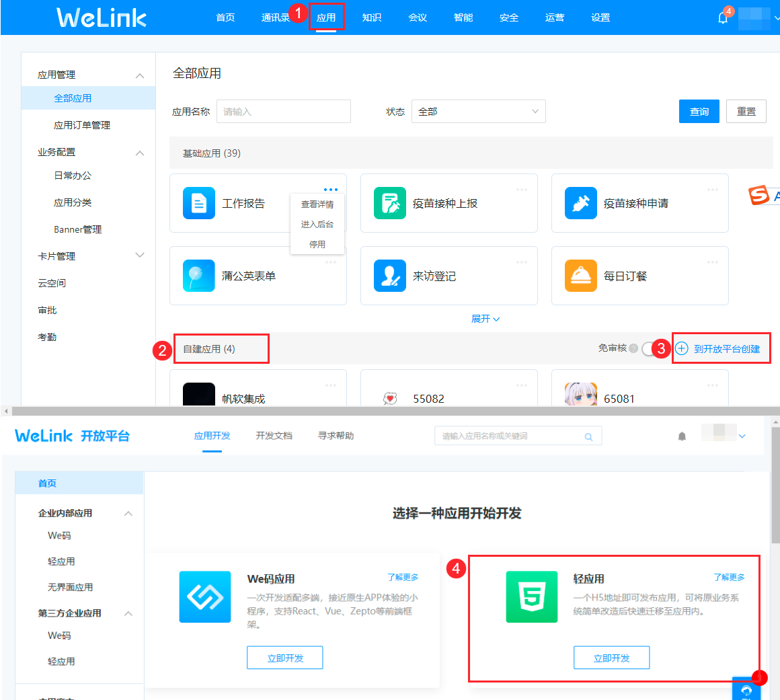Click the open platform app search box
Viewport: 780px width, 700px height.
point(518,436)
